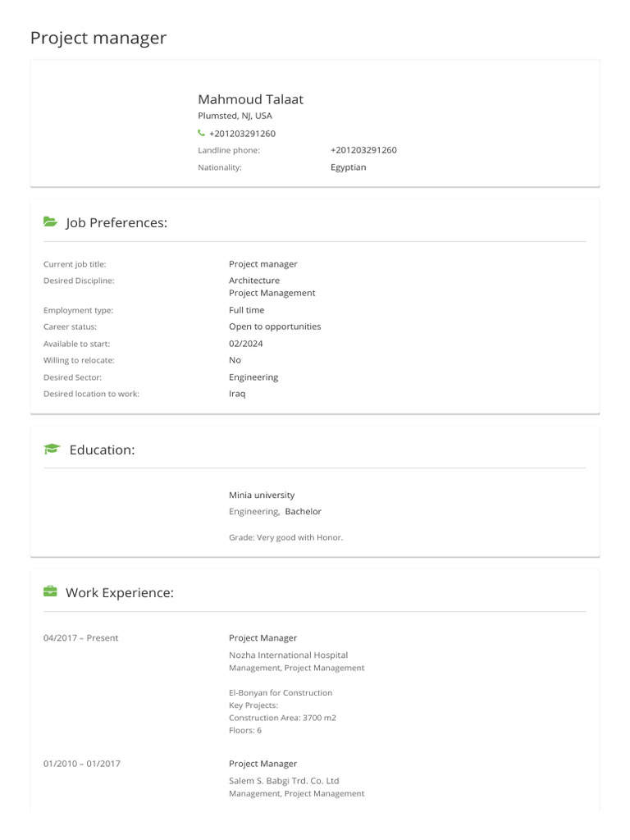Click the Education section heading

(x=102, y=450)
